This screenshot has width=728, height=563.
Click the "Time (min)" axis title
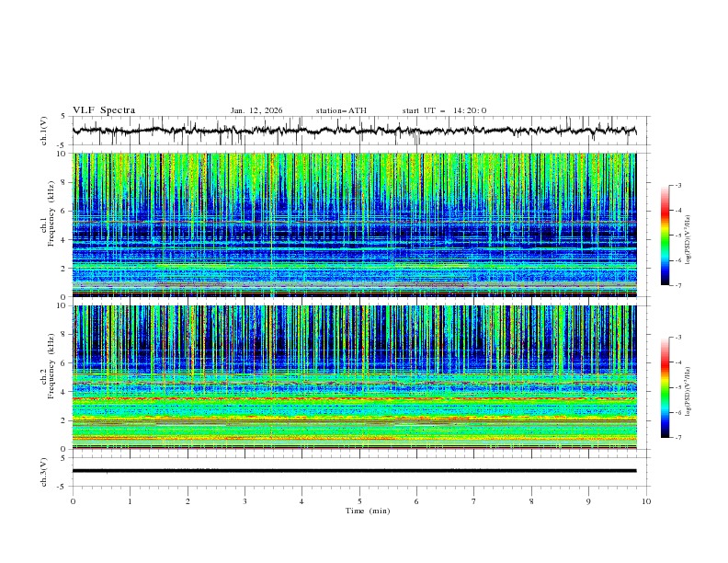point(368,511)
